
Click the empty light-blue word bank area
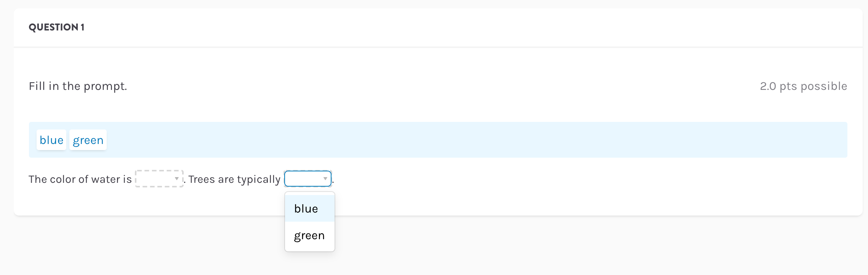tap(457, 140)
